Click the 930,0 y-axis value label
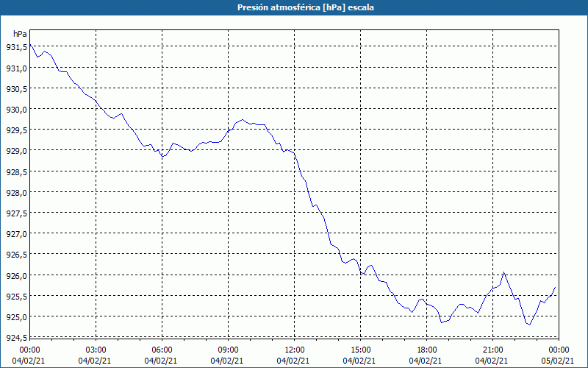Viewport: 588px width, 368px height. tap(16, 109)
